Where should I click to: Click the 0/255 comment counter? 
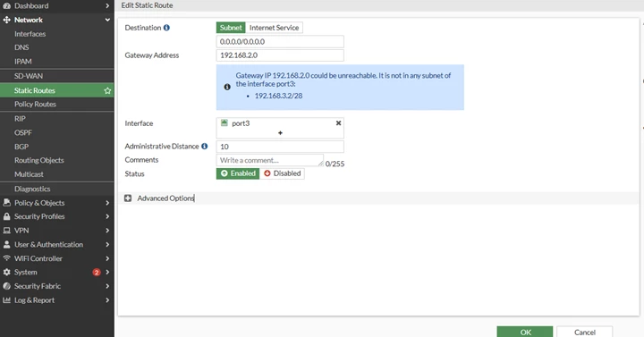tap(335, 164)
